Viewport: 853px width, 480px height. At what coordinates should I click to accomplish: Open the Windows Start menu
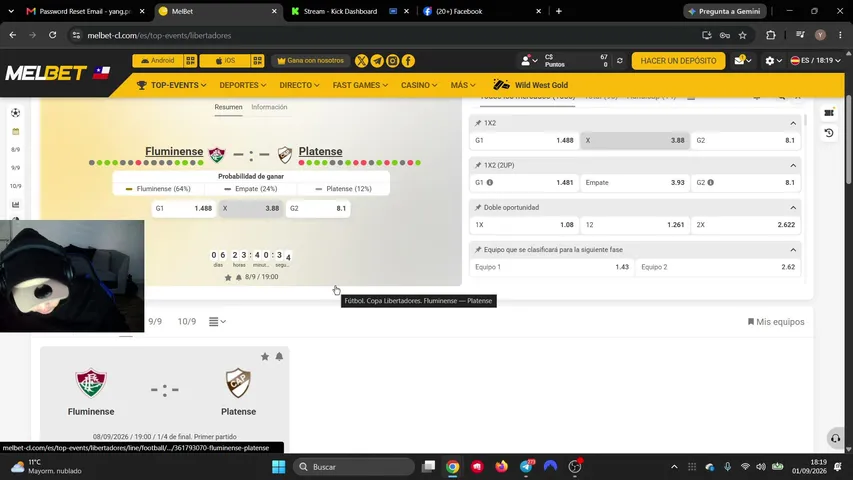point(279,467)
